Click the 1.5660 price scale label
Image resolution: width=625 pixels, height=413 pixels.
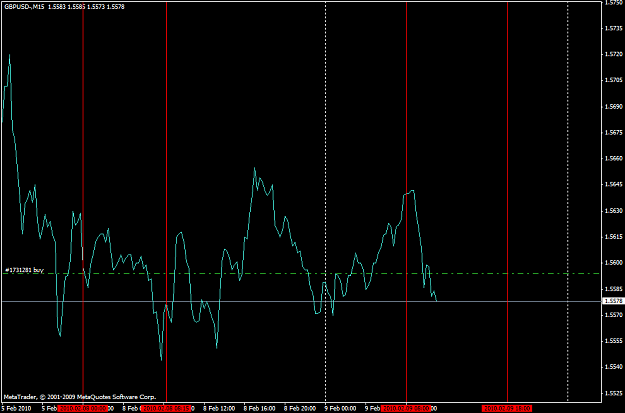pos(613,158)
